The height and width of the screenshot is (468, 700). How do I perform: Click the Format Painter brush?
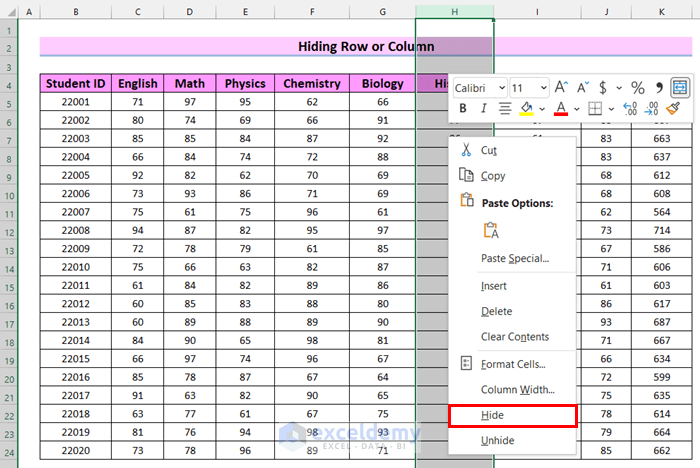672,109
